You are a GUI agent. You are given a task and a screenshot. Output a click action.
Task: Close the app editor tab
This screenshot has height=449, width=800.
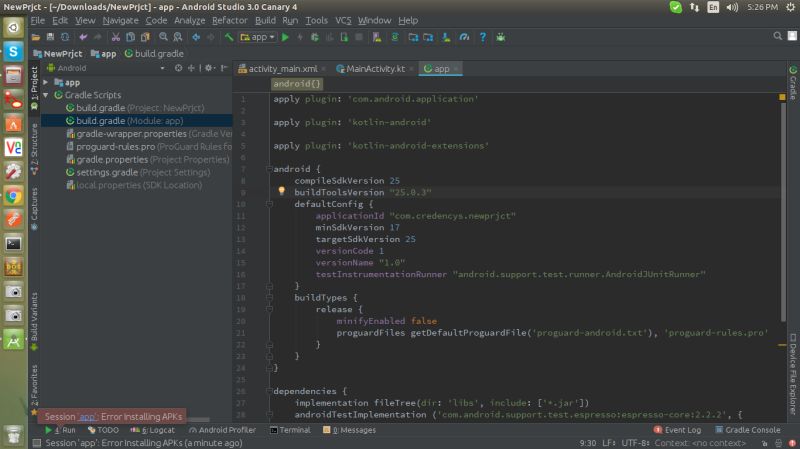[x=456, y=69]
